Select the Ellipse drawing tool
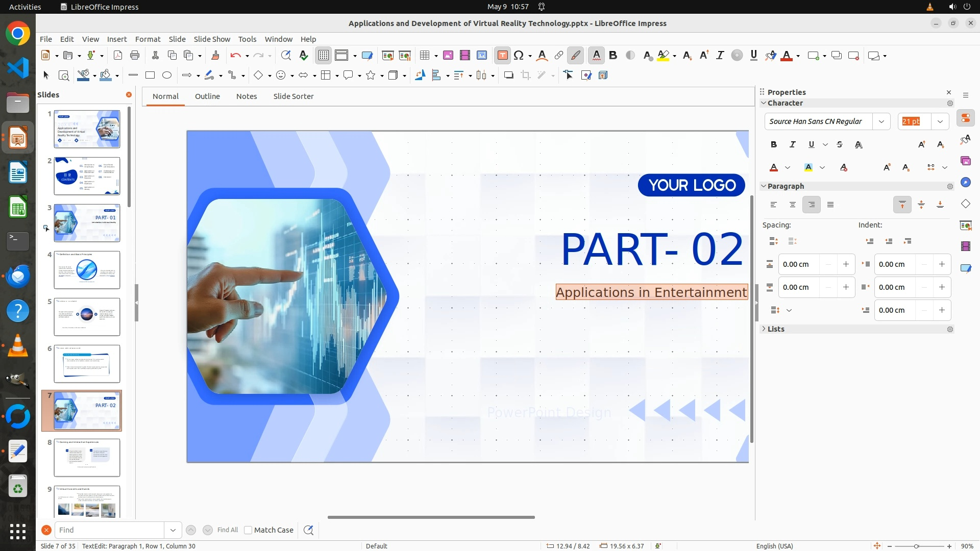980x551 pixels. [x=166, y=76]
